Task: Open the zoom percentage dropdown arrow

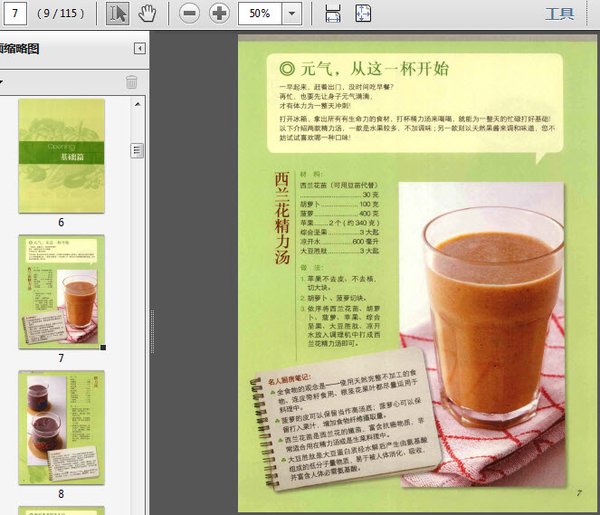Action: pyautogui.click(x=291, y=14)
